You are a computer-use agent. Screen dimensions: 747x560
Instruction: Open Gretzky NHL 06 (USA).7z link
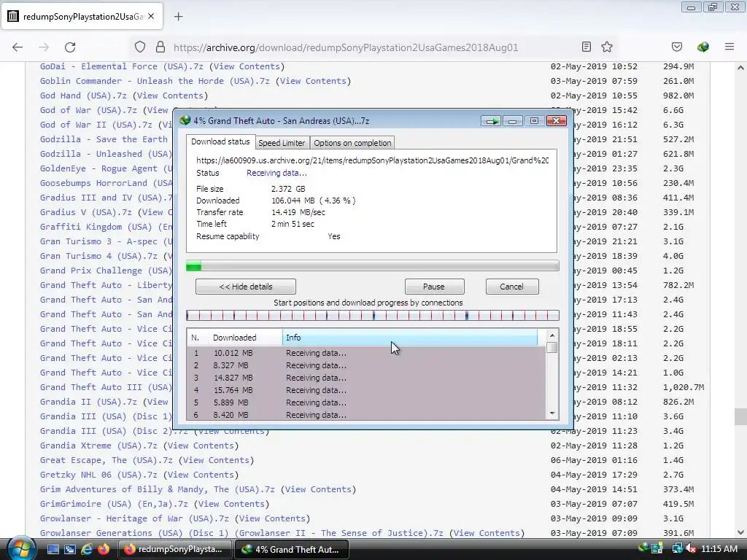click(x=98, y=475)
